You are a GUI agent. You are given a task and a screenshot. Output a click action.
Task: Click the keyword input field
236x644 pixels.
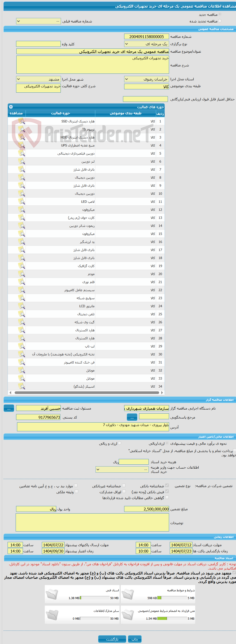point(38,44)
